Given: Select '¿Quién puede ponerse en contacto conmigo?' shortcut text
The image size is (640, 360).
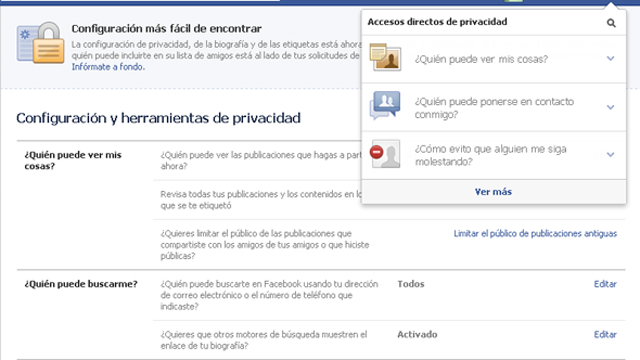Looking at the screenshot, I should (x=494, y=108).
